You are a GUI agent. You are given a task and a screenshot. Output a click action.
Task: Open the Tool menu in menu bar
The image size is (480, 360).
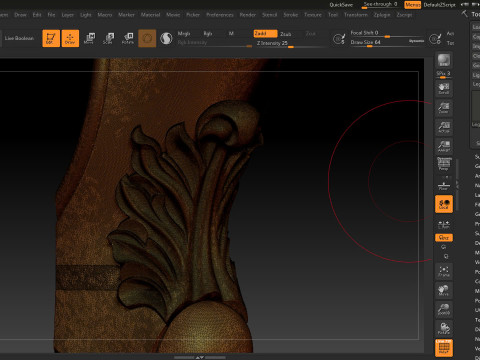tap(333, 15)
